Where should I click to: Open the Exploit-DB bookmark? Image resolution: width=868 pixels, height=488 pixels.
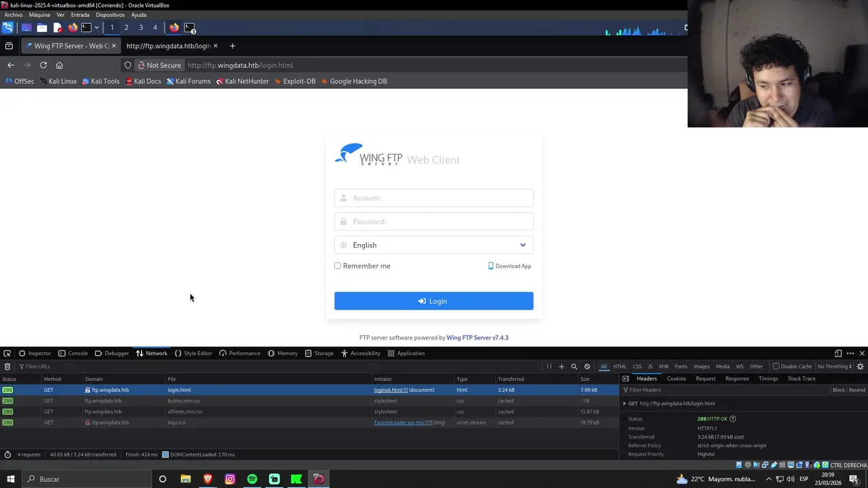(x=295, y=81)
